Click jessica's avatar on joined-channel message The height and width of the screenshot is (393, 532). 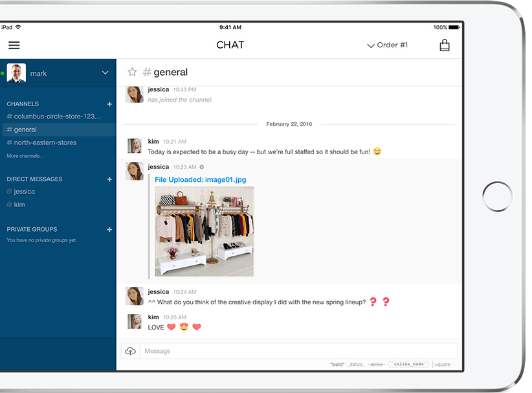click(x=135, y=95)
